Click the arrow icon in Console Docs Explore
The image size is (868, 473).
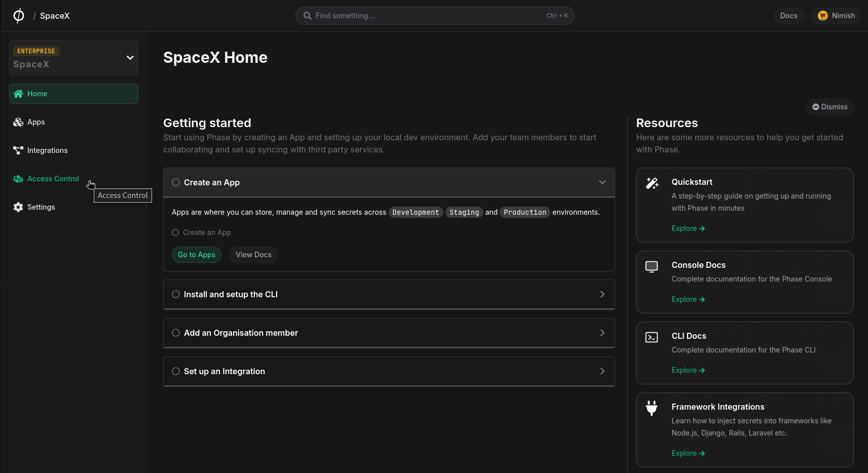[x=702, y=300]
